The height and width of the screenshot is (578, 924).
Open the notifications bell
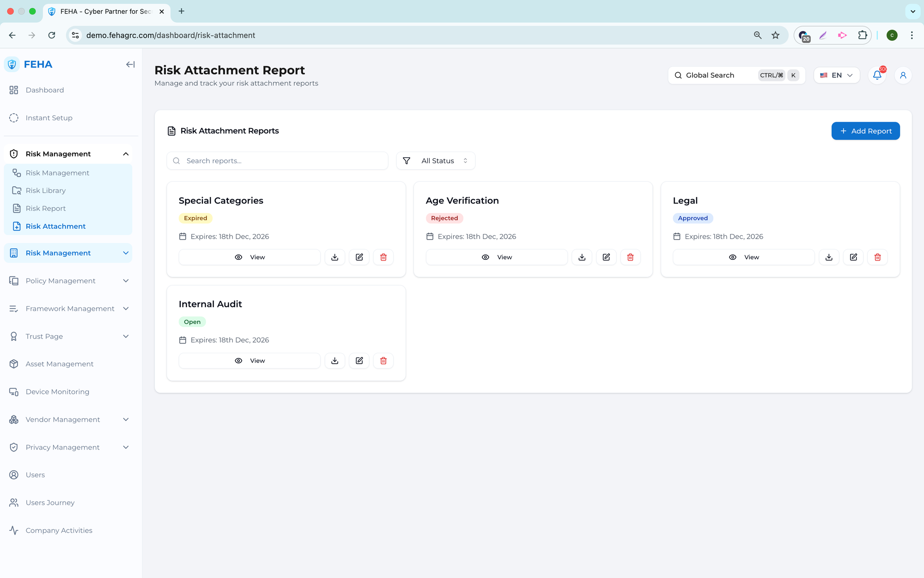[x=877, y=75]
